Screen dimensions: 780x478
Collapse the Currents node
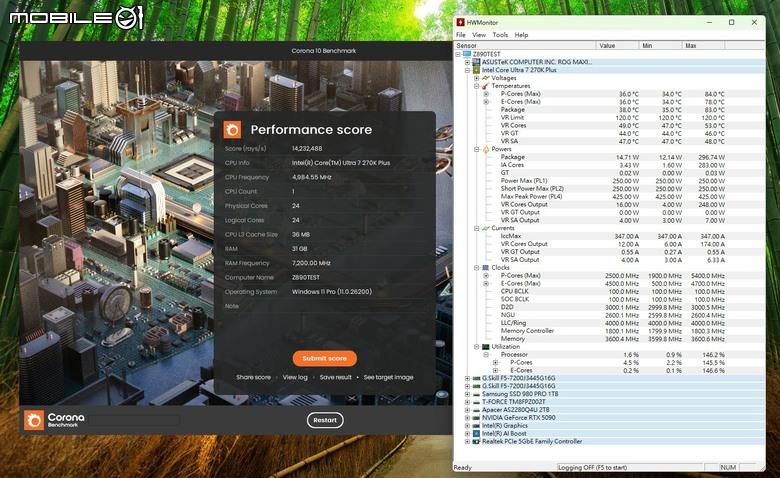(476, 228)
